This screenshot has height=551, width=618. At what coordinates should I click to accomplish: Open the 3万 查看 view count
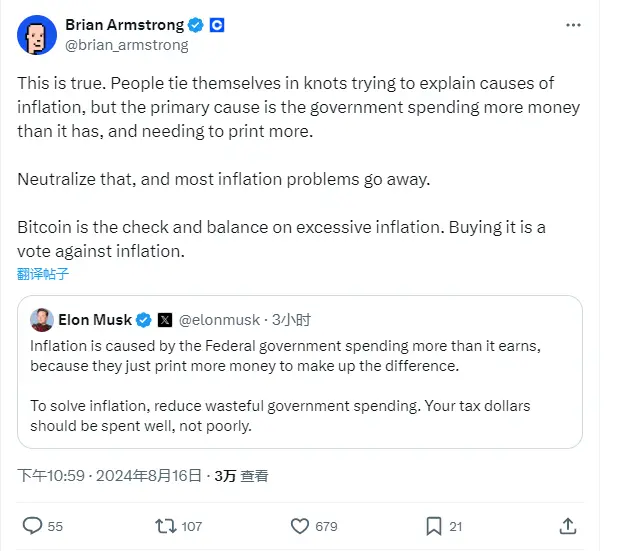[240, 476]
